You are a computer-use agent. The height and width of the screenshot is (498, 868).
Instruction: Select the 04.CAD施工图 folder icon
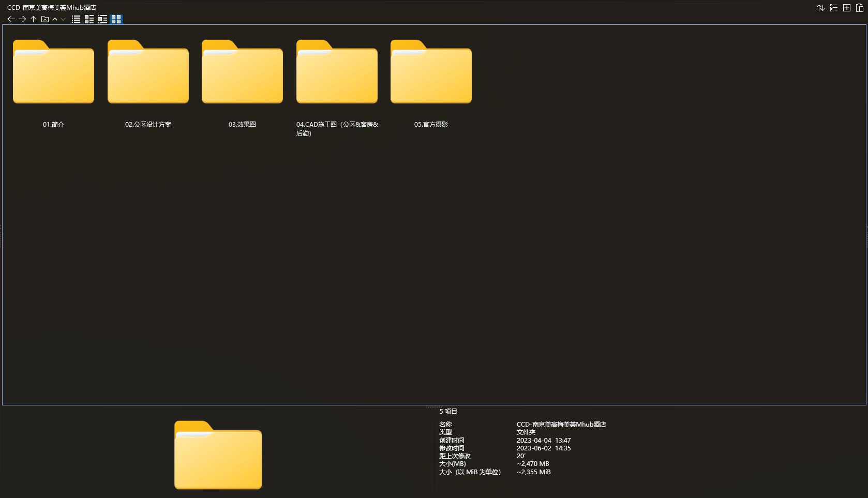[337, 71]
